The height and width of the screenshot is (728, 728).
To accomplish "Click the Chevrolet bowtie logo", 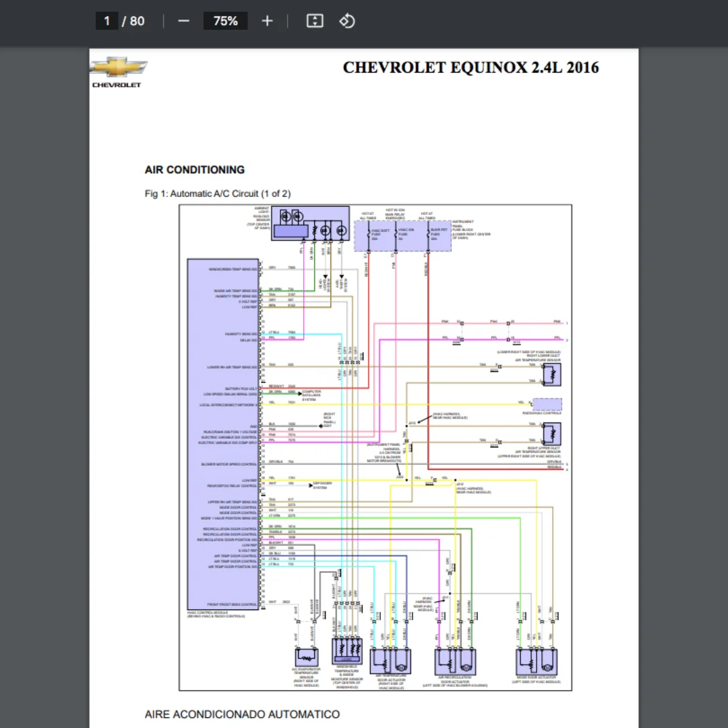I will (x=118, y=67).
